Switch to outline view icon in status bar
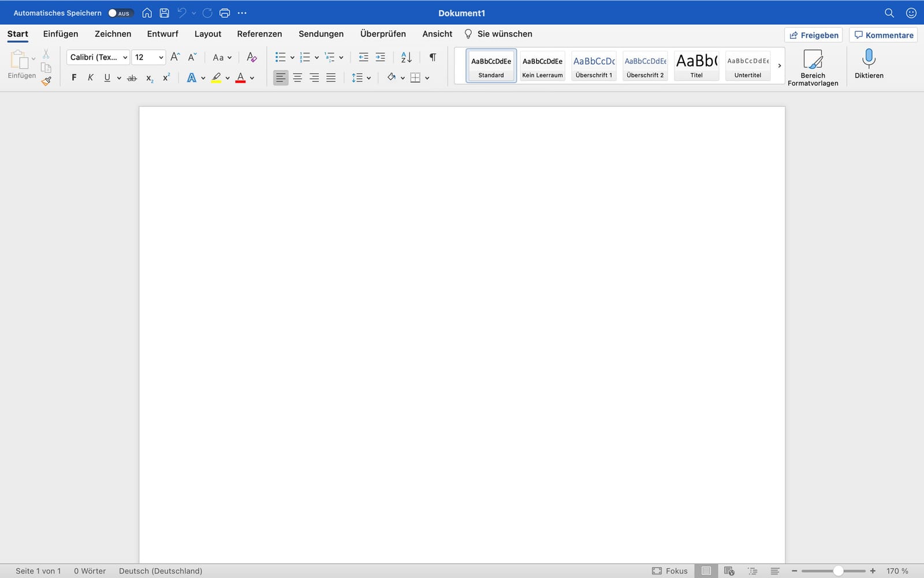 coord(752,571)
